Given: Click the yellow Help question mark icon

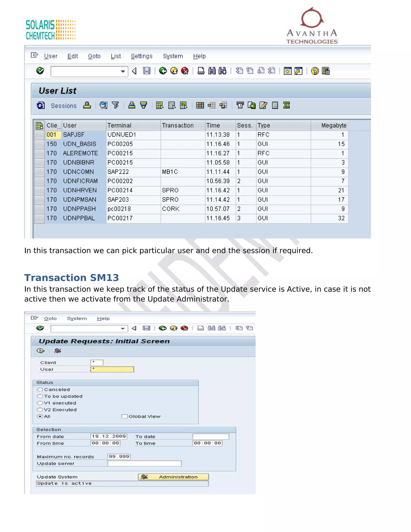Looking at the screenshot, I should 315,71.
